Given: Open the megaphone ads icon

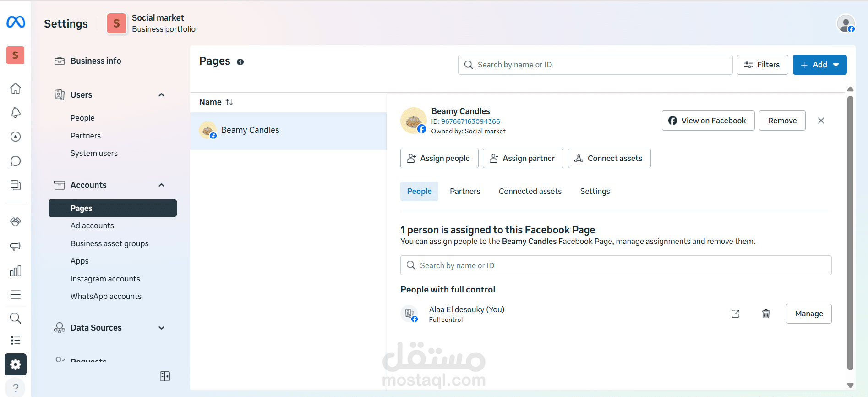Looking at the screenshot, I should point(16,246).
